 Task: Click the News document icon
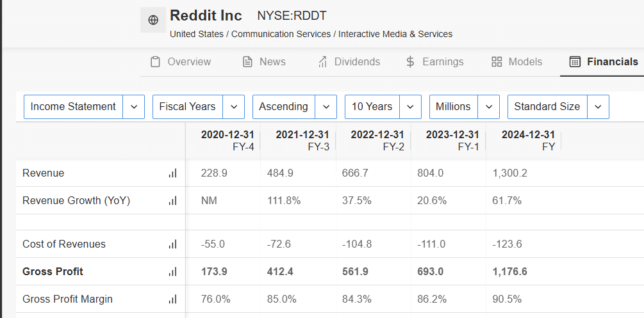247,62
